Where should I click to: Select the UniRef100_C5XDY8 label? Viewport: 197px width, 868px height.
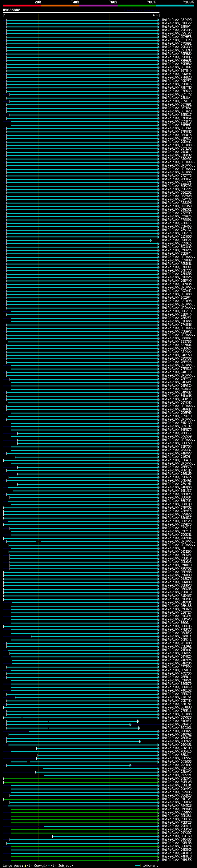coord(176,121)
